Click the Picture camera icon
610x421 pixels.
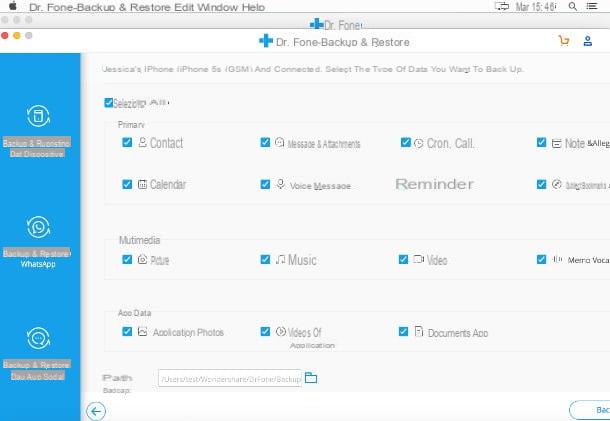pyautogui.click(x=142, y=259)
